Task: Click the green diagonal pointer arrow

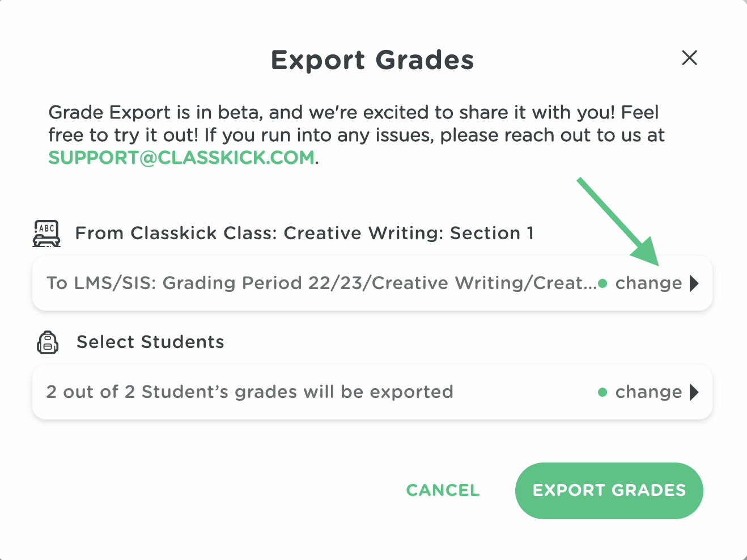Action: coord(618,222)
